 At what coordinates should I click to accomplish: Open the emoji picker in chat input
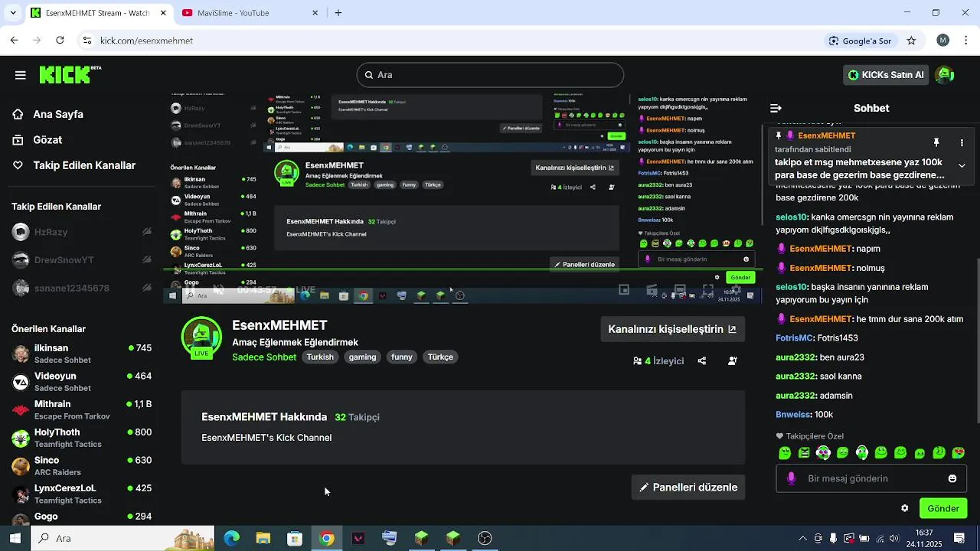tap(952, 479)
